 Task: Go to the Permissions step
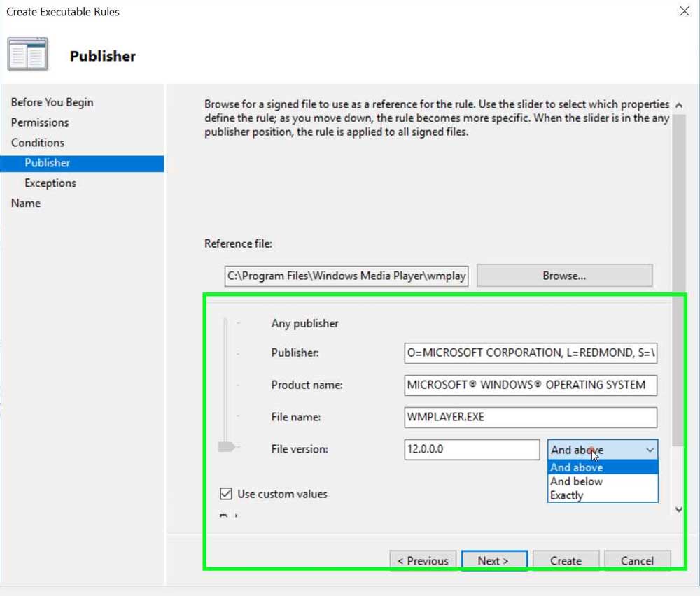pyautogui.click(x=40, y=122)
